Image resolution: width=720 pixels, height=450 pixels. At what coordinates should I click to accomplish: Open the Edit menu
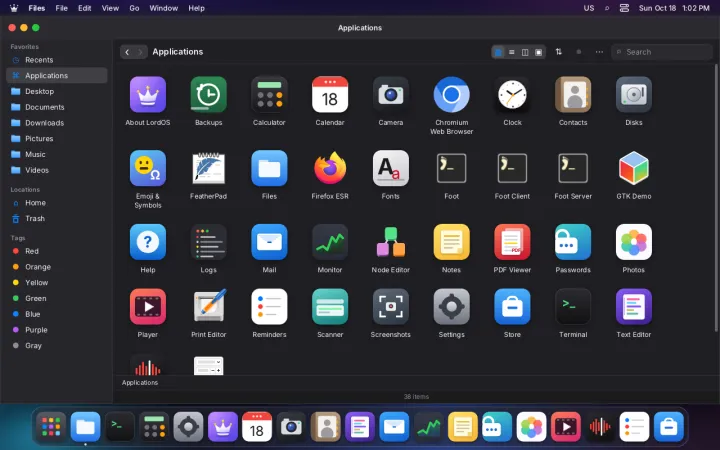84,8
